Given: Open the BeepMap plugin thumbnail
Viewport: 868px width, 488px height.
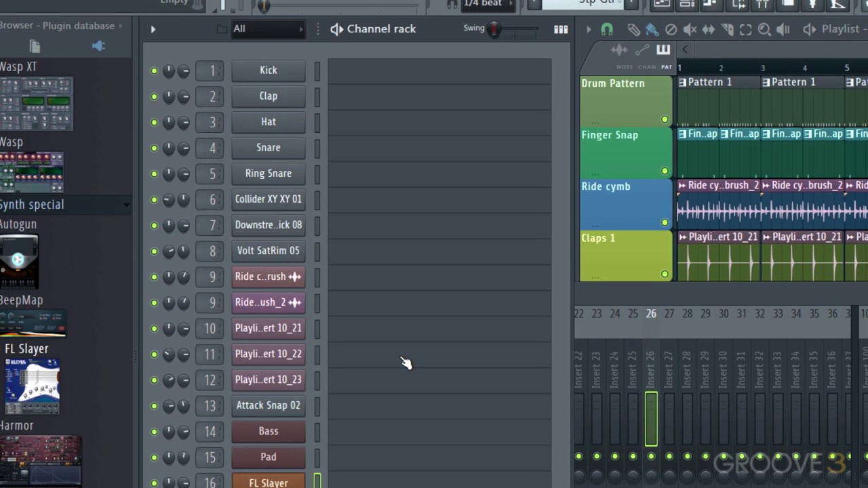Looking at the screenshot, I should (33, 324).
